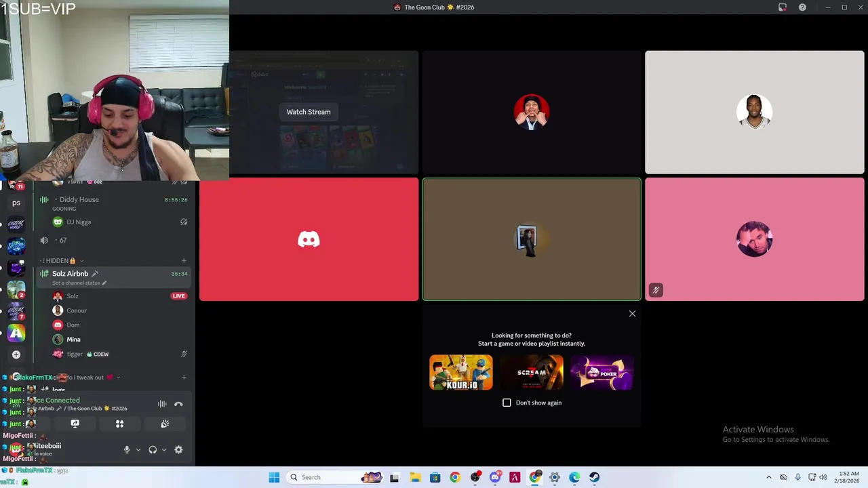Open palm tree server with 2 badge

coord(16,289)
